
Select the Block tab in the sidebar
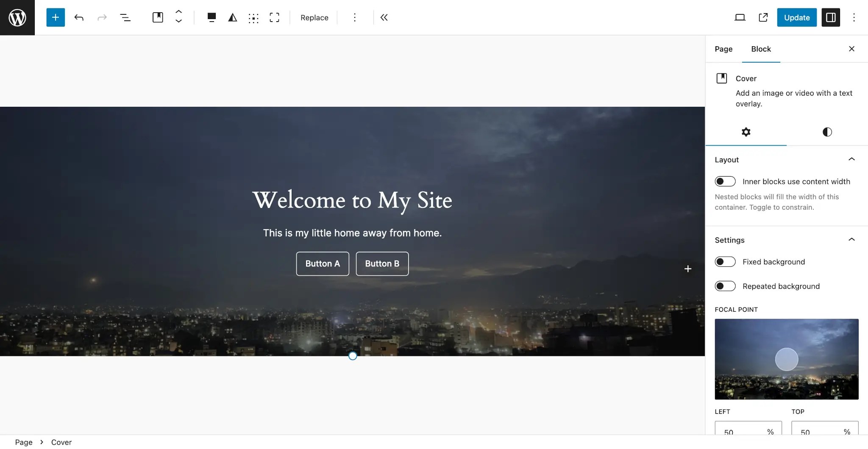(761, 49)
